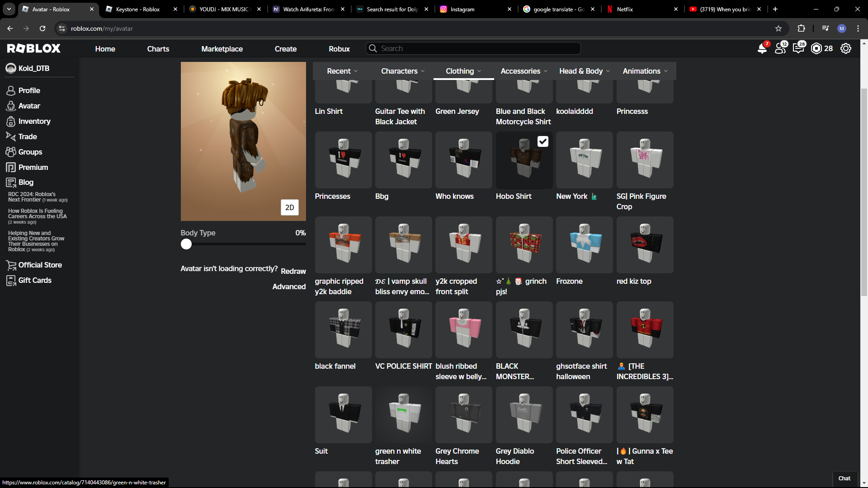
Task: Open the settings gear icon
Action: (846, 48)
